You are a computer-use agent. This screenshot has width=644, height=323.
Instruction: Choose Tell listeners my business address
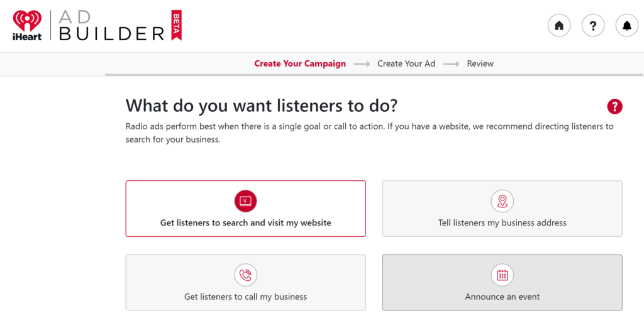tap(502, 209)
